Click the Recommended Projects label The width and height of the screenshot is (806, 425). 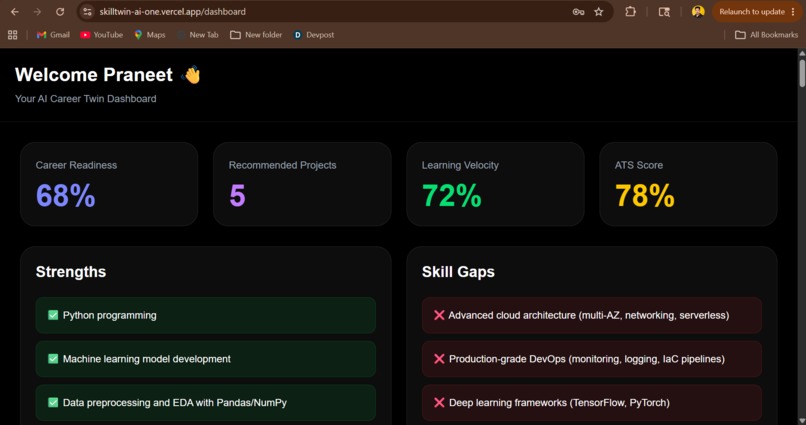[282, 165]
